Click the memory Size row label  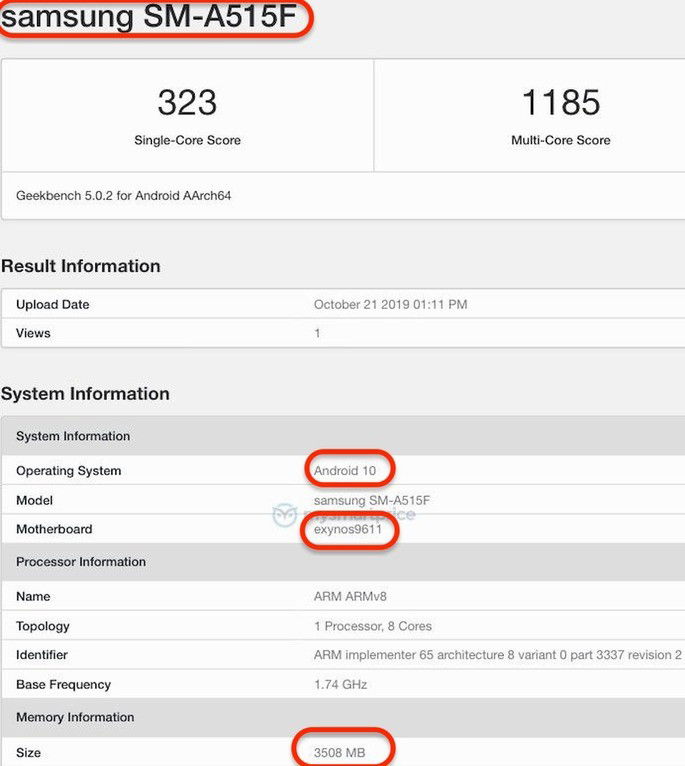click(28, 753)
